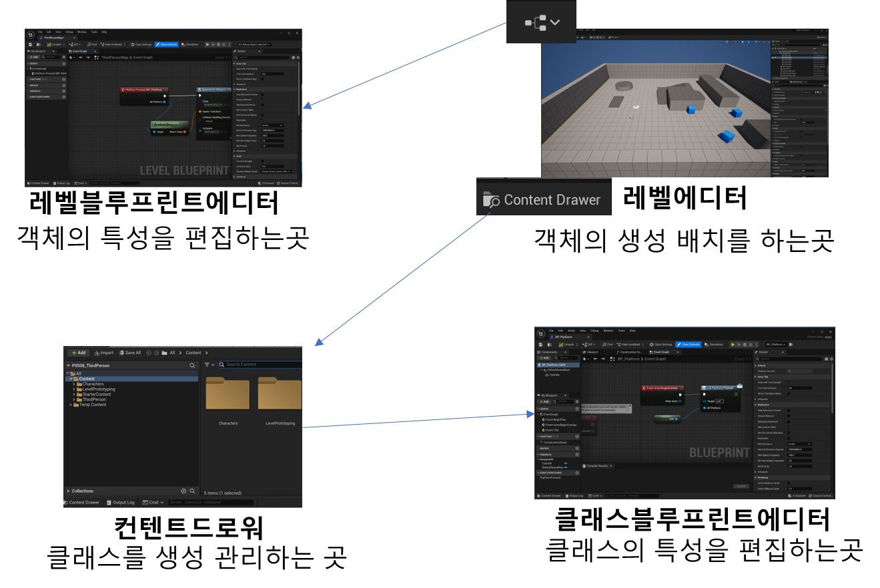
Task: Click the Search Content input field
Action: [x=260, y=365]
